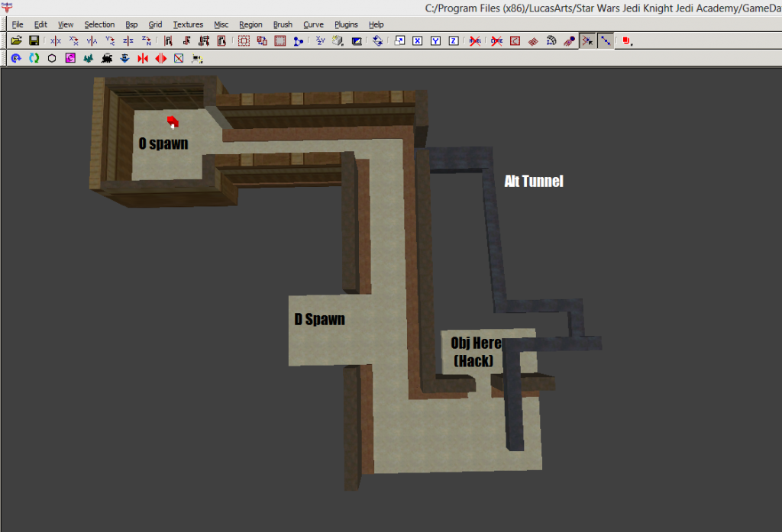Click the hexagon icon in plugin toolbar
The image size is (782, 532).
[x=52, y=58]
